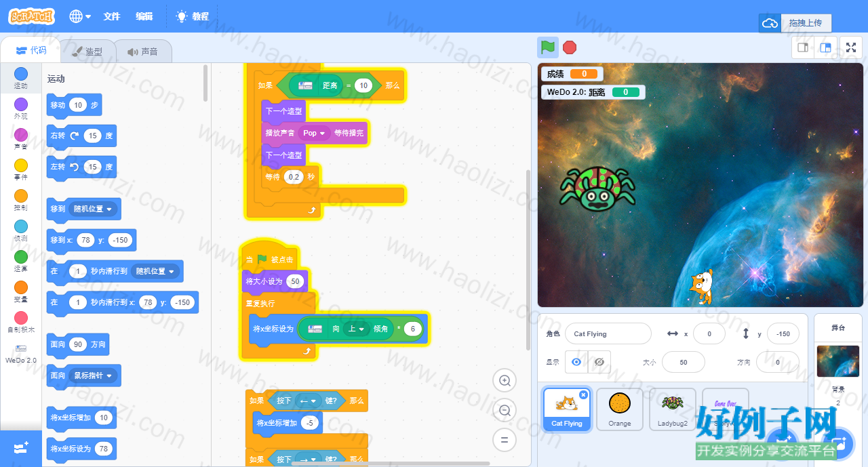868x467 pixels.
Task: Select the stage backdrop thumbnail
Action: point(838,361)
